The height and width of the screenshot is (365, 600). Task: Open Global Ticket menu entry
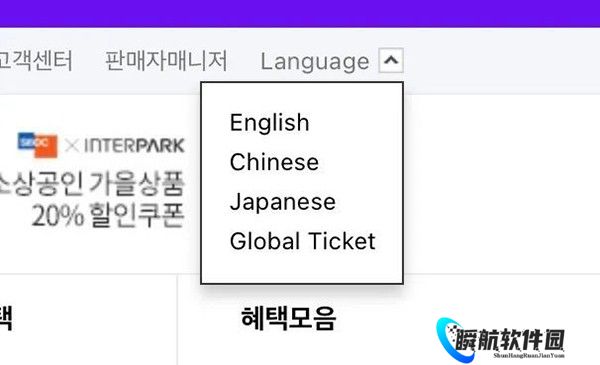pos(303,241)
